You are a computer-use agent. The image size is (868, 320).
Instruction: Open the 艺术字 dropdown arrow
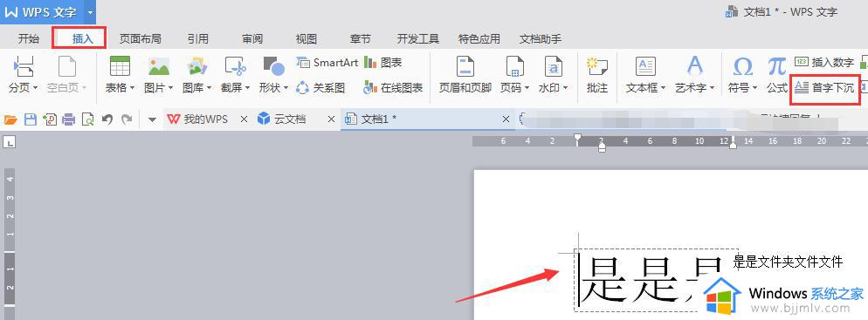pos(712,88)
